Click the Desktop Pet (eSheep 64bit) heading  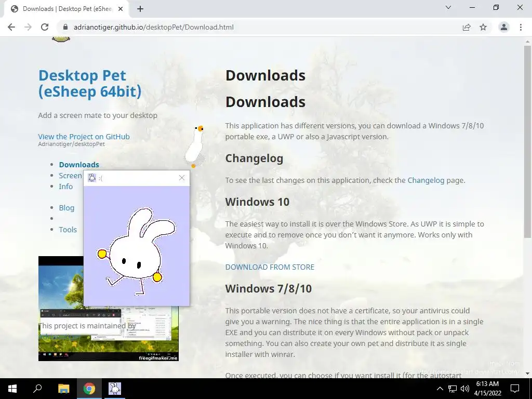(x=90, y=84)
